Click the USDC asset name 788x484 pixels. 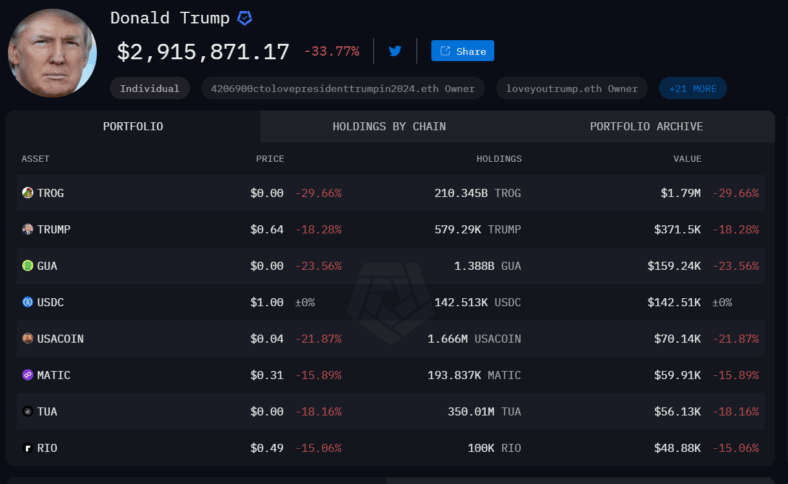pos(50,302)
